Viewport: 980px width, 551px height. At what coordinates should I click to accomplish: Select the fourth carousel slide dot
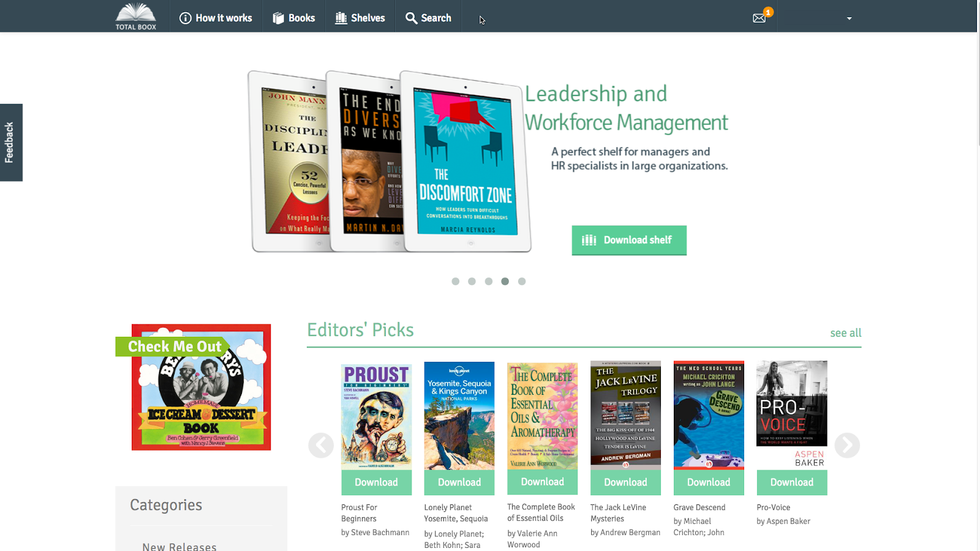coord(505,282)
